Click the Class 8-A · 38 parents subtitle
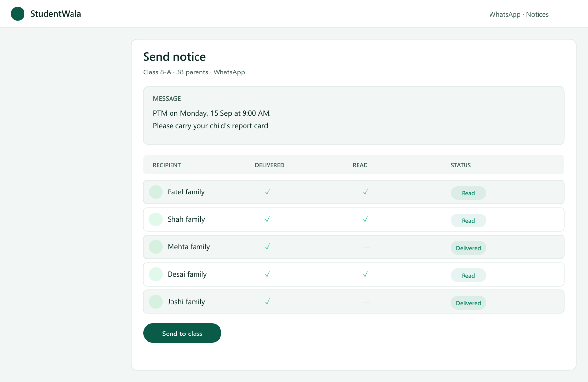Screen dimensions: 588x382 point(194,72)
